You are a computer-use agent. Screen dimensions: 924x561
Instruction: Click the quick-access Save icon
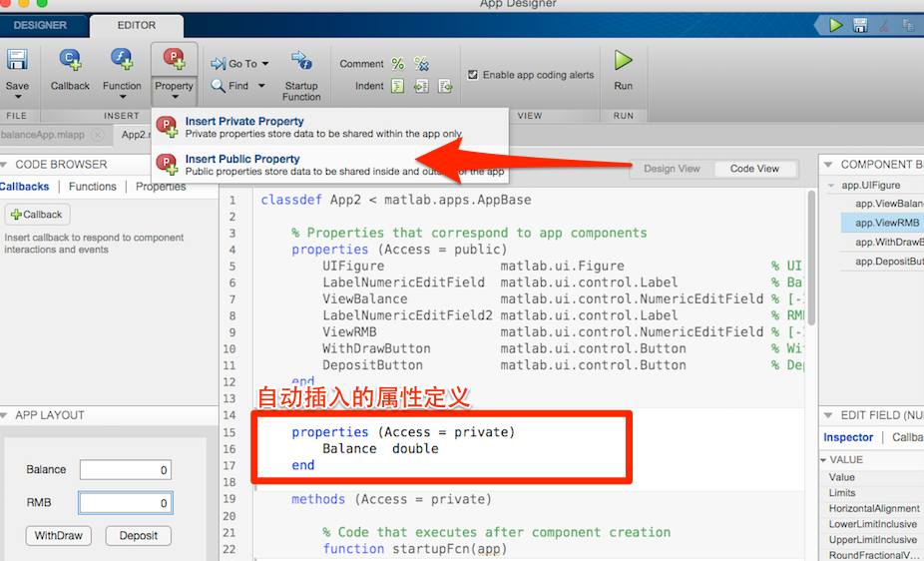[860, 25]
